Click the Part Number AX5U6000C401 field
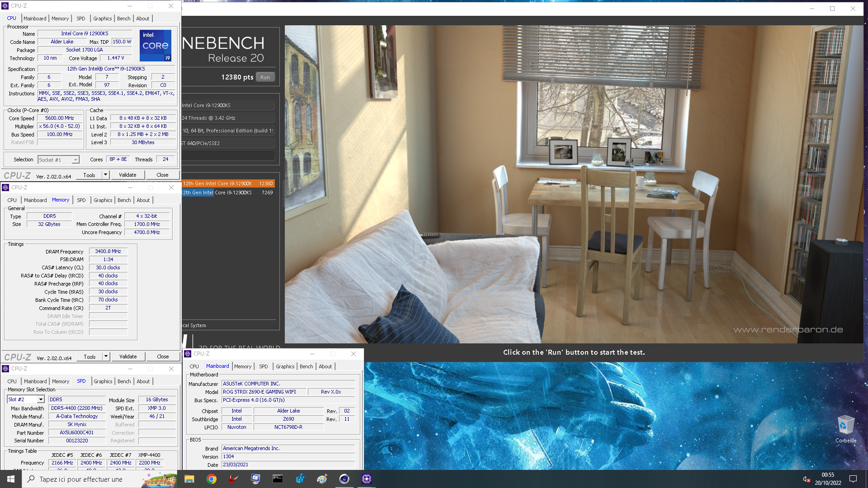868x488 pixels. (x=77, y=433)
